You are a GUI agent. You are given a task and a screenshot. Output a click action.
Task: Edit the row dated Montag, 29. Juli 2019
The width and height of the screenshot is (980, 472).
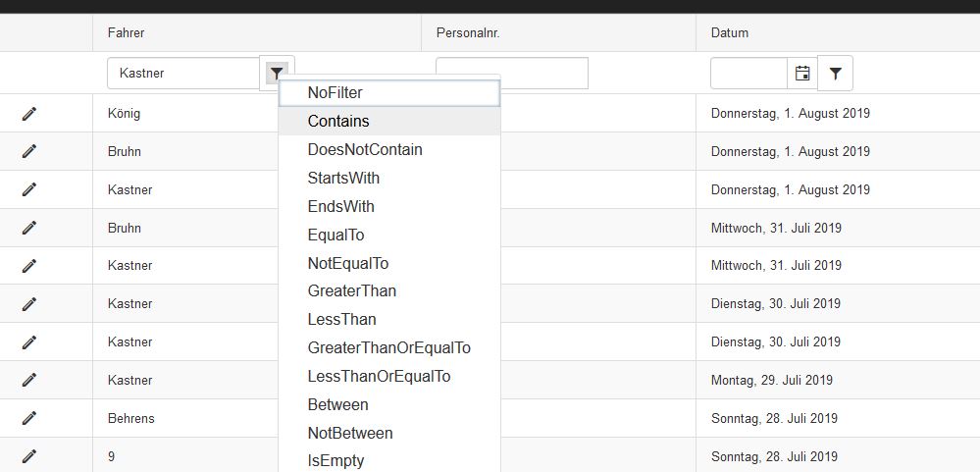click(29, 380)
